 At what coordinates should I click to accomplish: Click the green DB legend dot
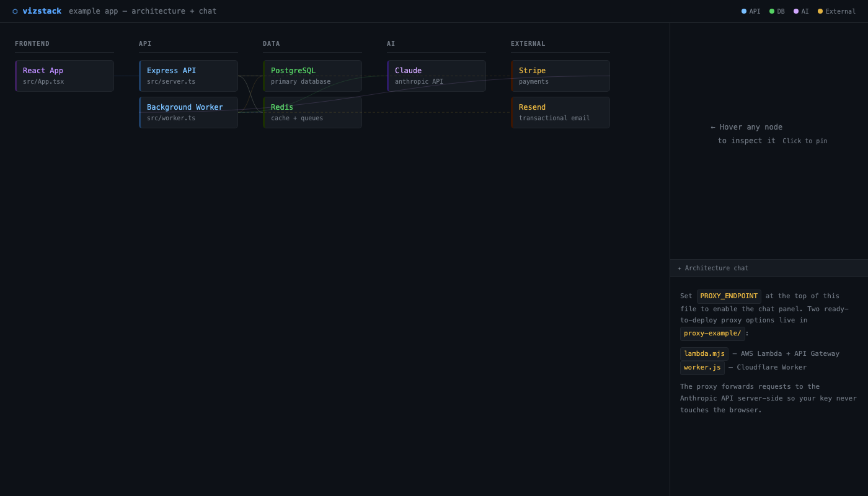click(x=772, y=11)
